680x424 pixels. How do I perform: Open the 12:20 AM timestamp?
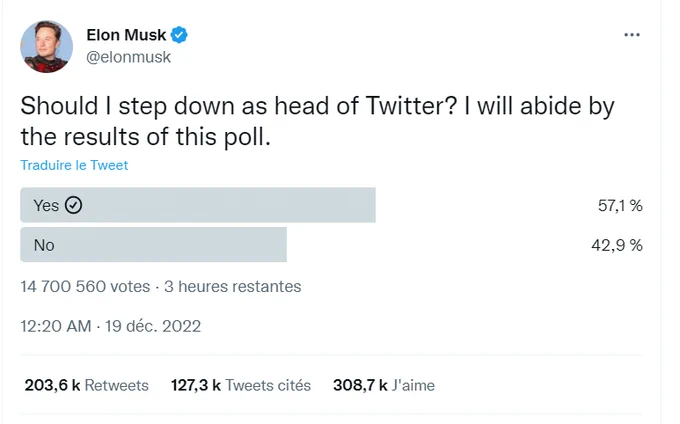pyautogui.click(x=56, y=326)
